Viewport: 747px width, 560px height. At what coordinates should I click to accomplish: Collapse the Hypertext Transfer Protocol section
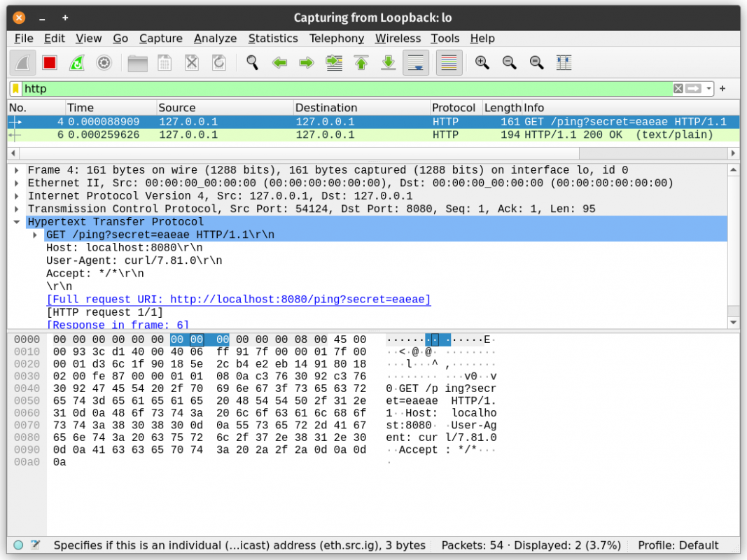[17, 222]
